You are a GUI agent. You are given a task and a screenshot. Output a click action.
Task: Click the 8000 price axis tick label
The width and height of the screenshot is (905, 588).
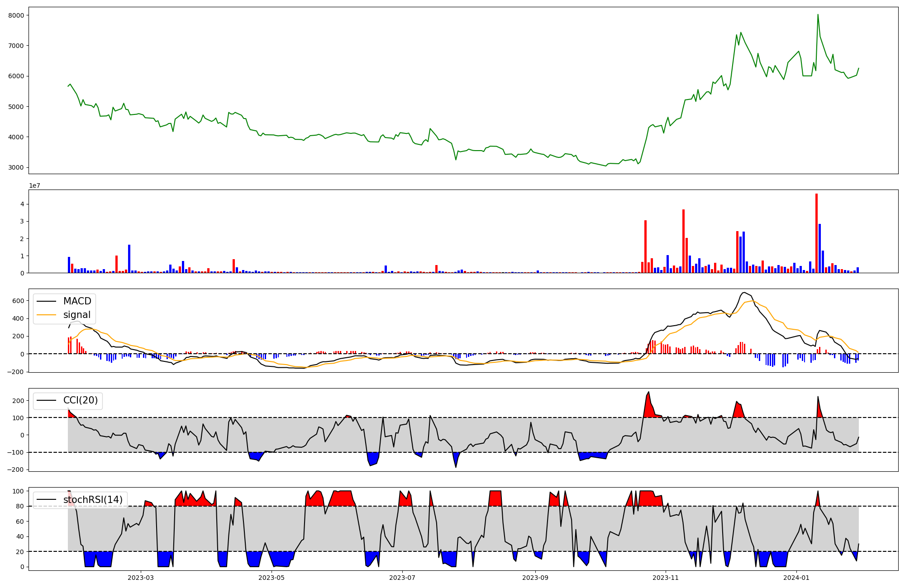pos(16,15)
